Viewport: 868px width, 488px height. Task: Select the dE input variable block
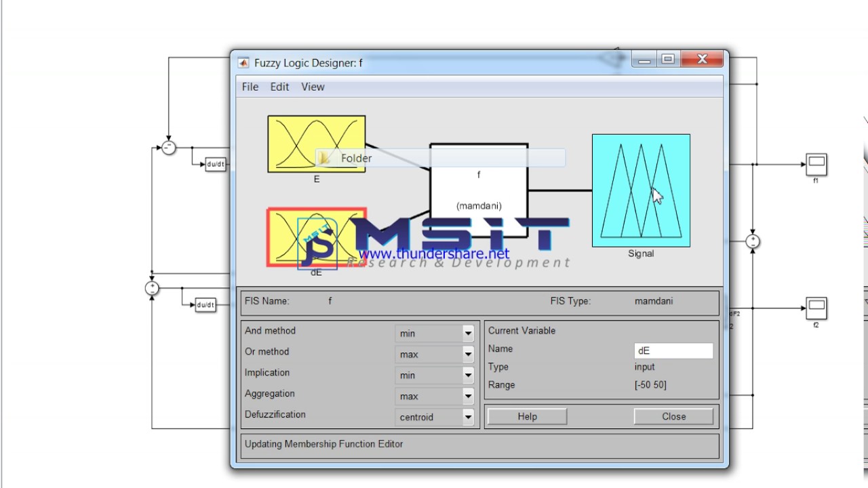(x=317, y=237)
